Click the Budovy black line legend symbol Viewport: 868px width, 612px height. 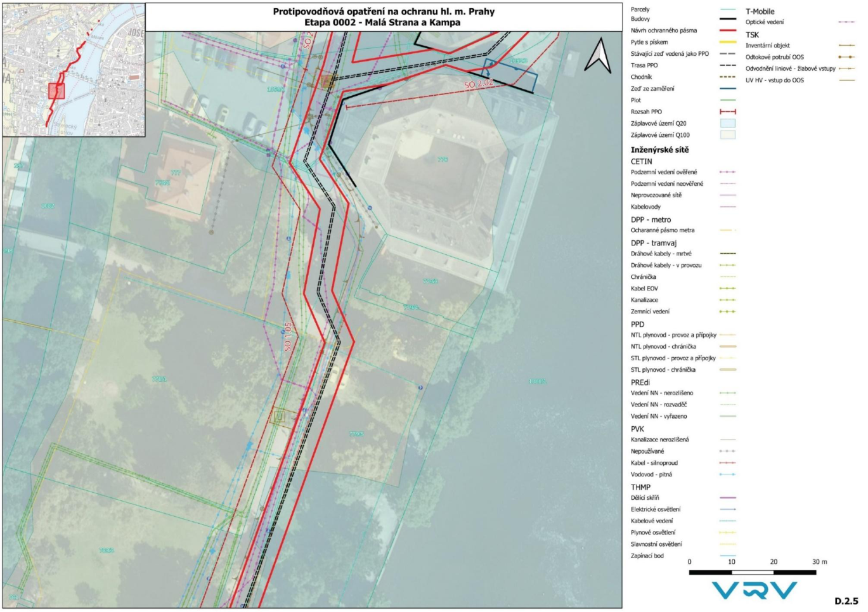(727, 19)
